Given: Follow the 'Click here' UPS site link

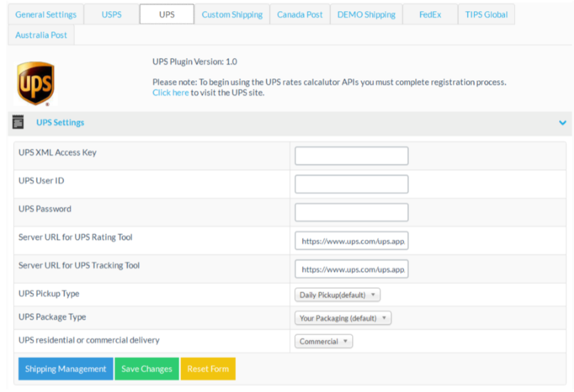Looking at the screenshot, I should 170,93.
